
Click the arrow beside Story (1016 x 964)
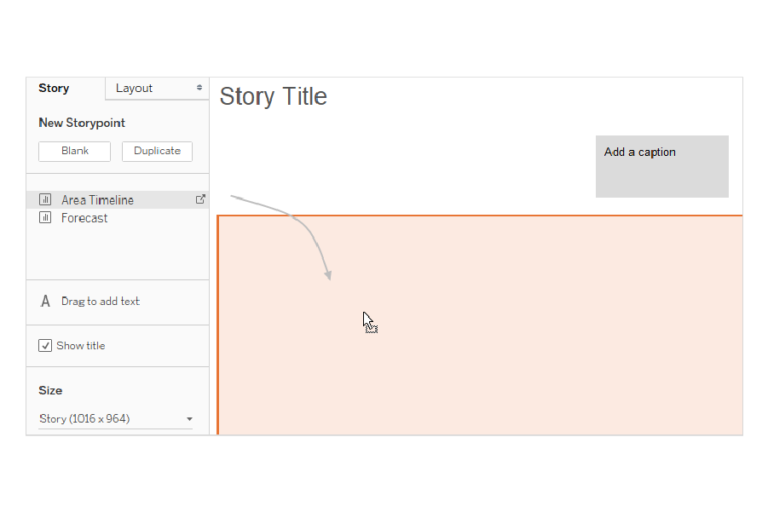(x=189, y=419)
